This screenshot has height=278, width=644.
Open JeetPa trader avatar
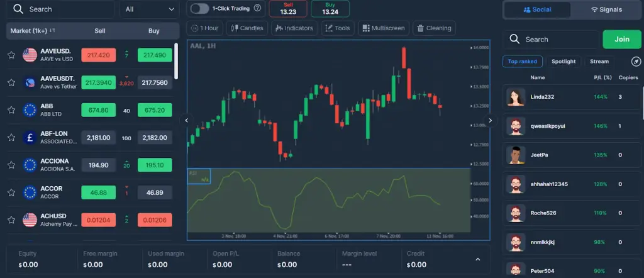[516, 155]
